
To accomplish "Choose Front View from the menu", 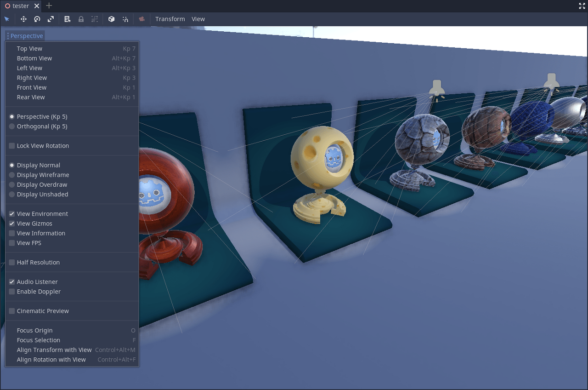I will tap(72, 87).
